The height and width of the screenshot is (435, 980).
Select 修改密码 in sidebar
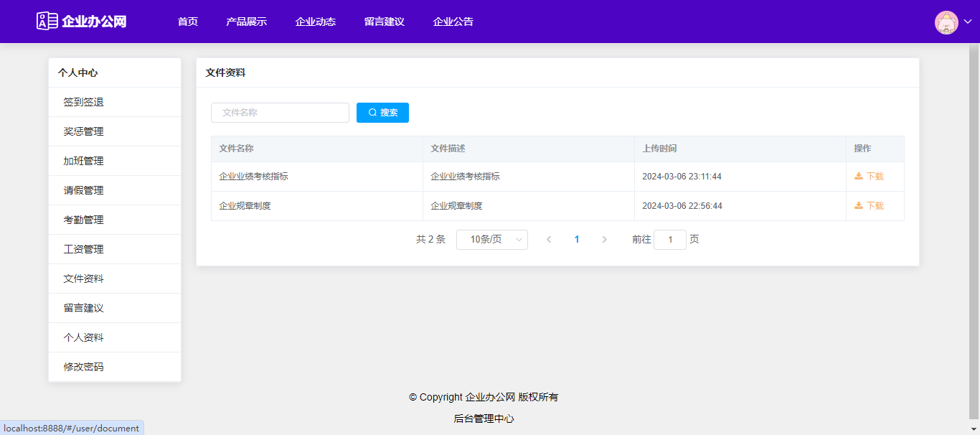(83, 367)
